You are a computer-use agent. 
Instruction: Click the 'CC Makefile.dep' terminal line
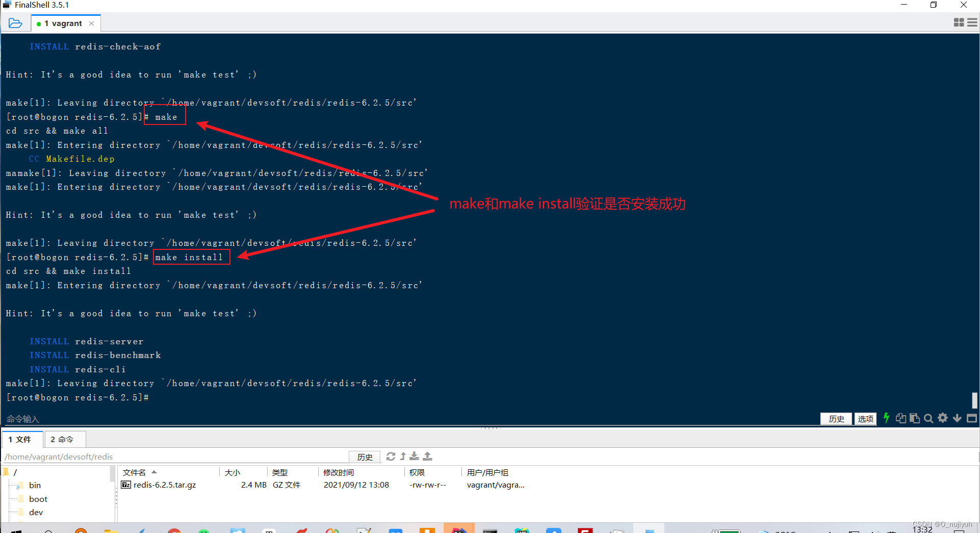tap(72, 159)
